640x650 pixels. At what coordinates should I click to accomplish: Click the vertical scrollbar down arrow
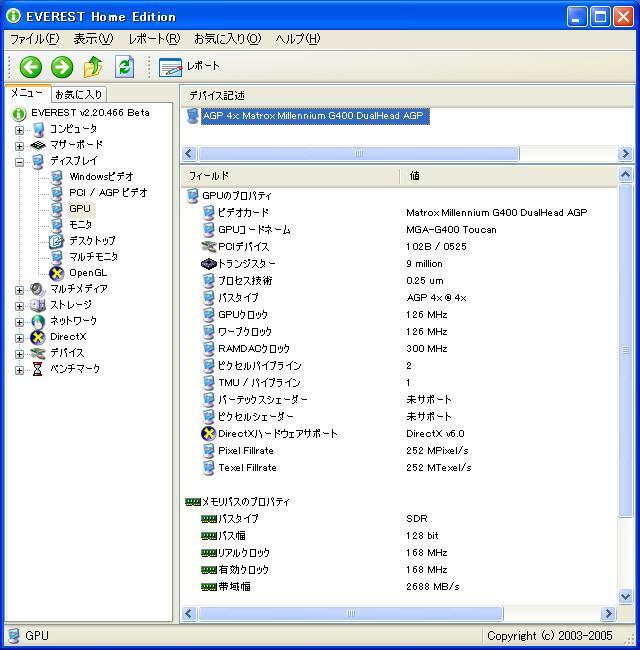pyautogui.click(x=626, y=597)
